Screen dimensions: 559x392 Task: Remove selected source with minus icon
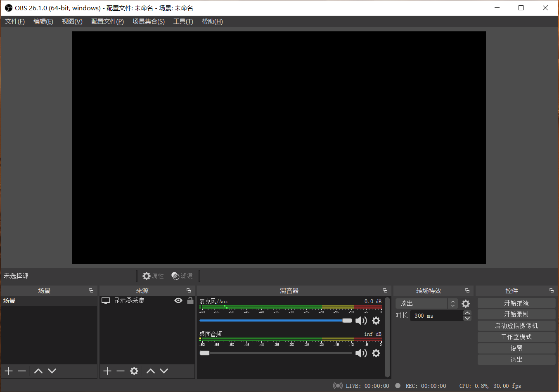point(121,371)
